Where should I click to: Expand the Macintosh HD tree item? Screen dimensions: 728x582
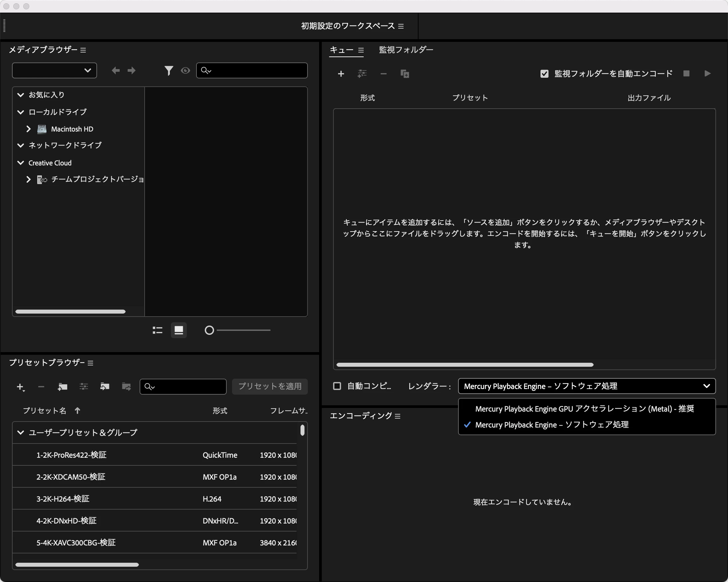click(x=29, y=129)
